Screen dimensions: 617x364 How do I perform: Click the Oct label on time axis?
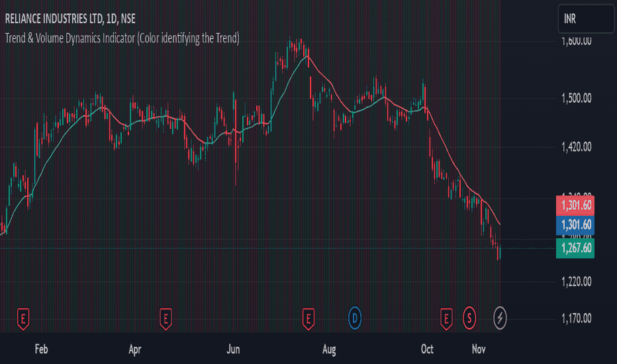tap(428, 349)
